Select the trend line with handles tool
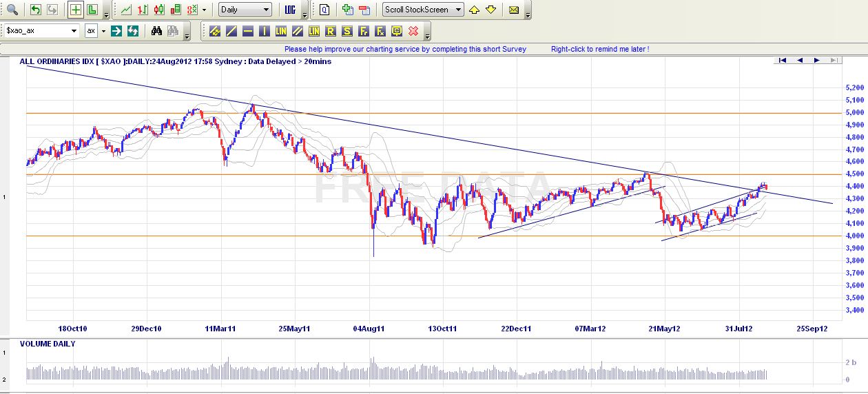Image resolution: width=868 pixels, height=394 pixels. [x=215, y=31]
